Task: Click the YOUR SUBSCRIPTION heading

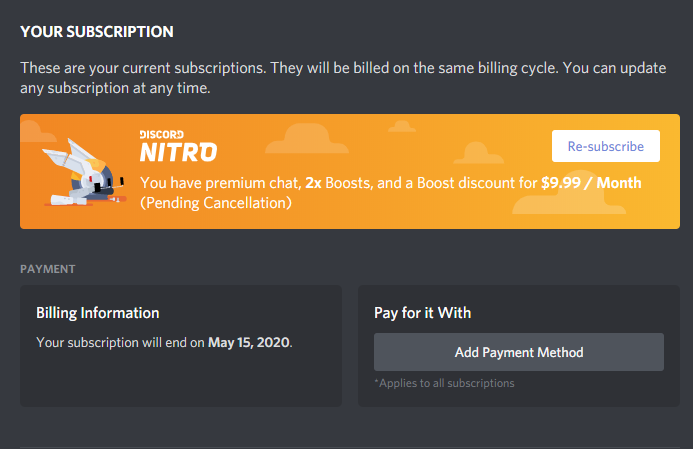Action: [97, 32]
